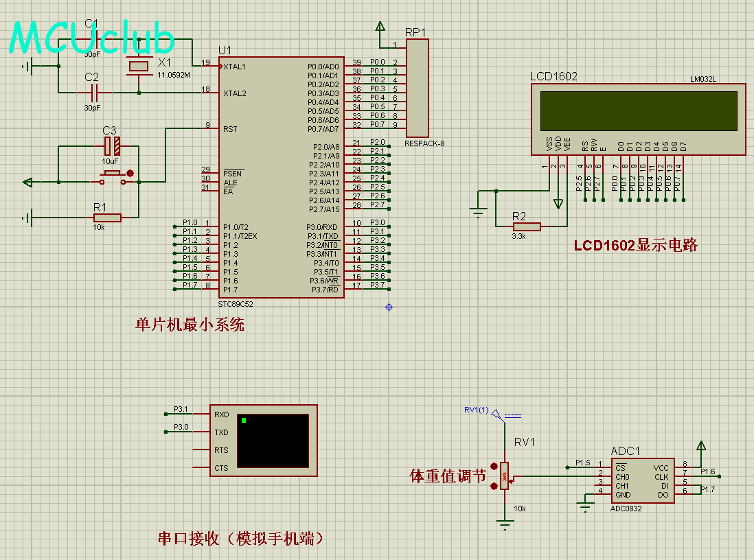Select the RP1 RESPACK-8 resistor pack
754x560 pixels.
click(417, 88)
